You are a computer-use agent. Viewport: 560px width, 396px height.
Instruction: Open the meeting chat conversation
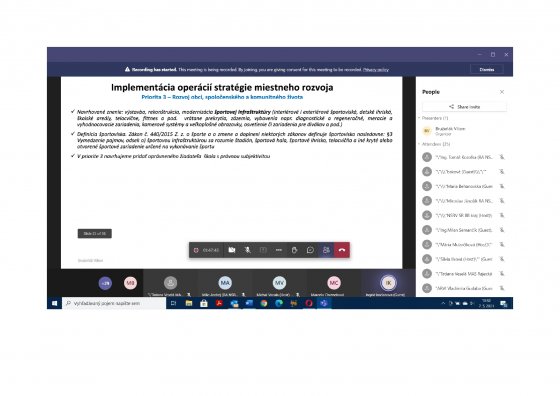310,250
